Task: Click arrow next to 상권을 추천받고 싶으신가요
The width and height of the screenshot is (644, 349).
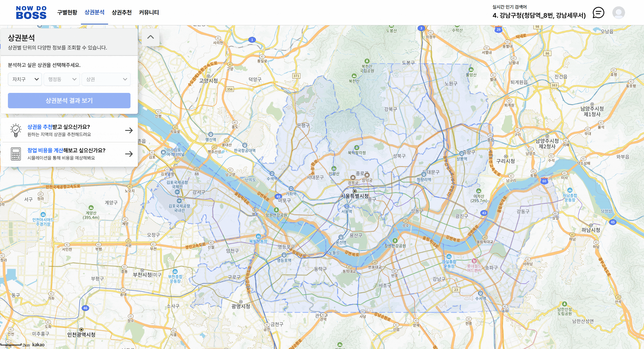Action: coord(129,130)
